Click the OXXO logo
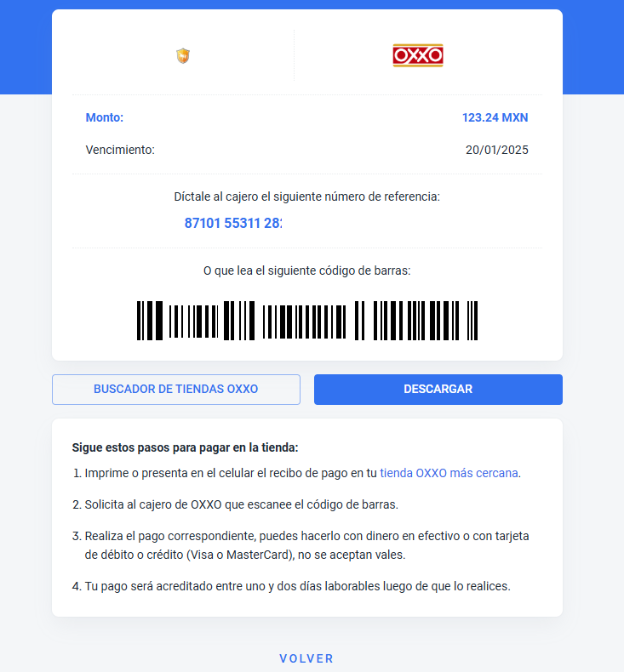624x672 pixels. coord(418,55)
